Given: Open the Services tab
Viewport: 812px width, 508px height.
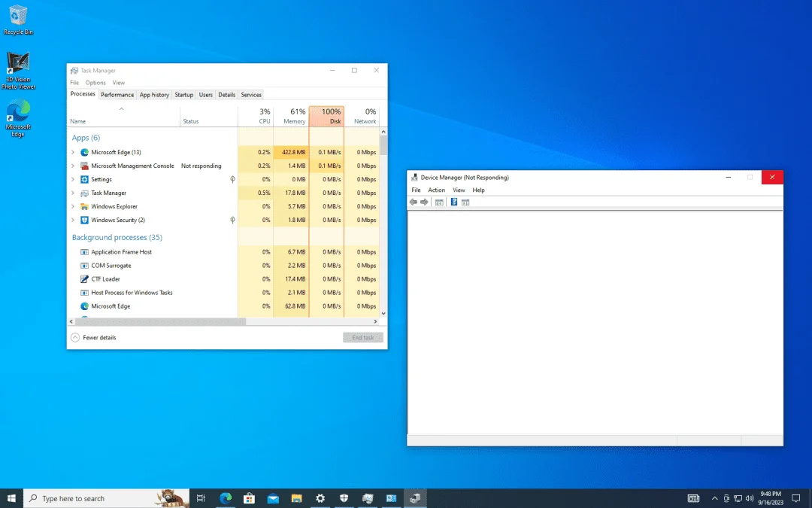Looking at the screenshot, I should (x=251, y=95).
